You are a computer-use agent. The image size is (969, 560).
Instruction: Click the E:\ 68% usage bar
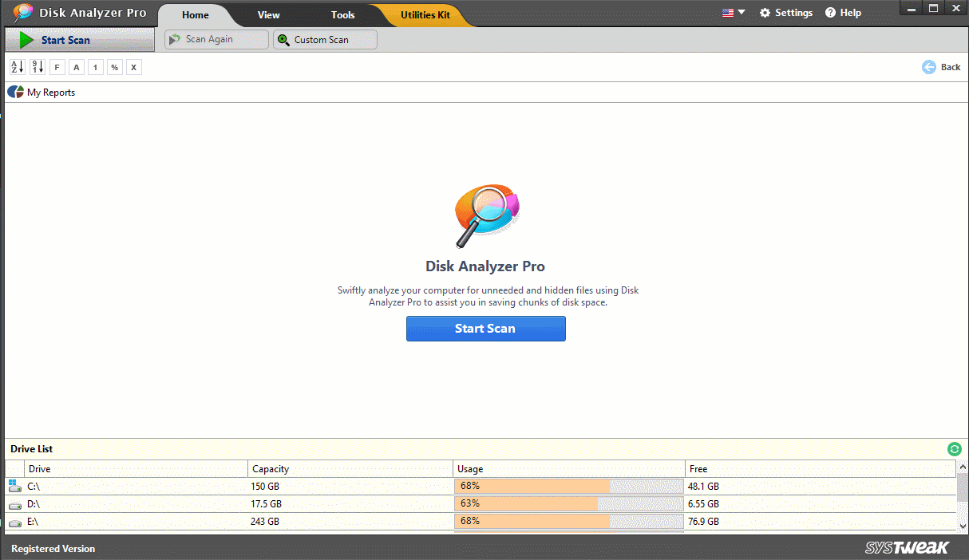pyautogui.click(x=569, y=522)
